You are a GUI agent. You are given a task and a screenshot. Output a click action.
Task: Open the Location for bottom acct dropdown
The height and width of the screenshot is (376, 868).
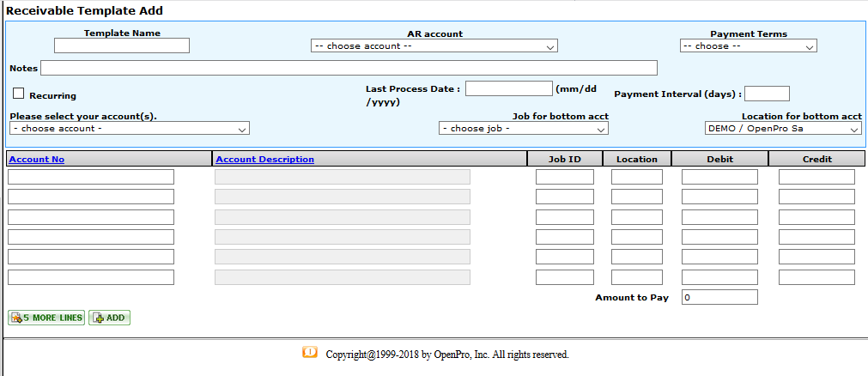coord(782,129)
